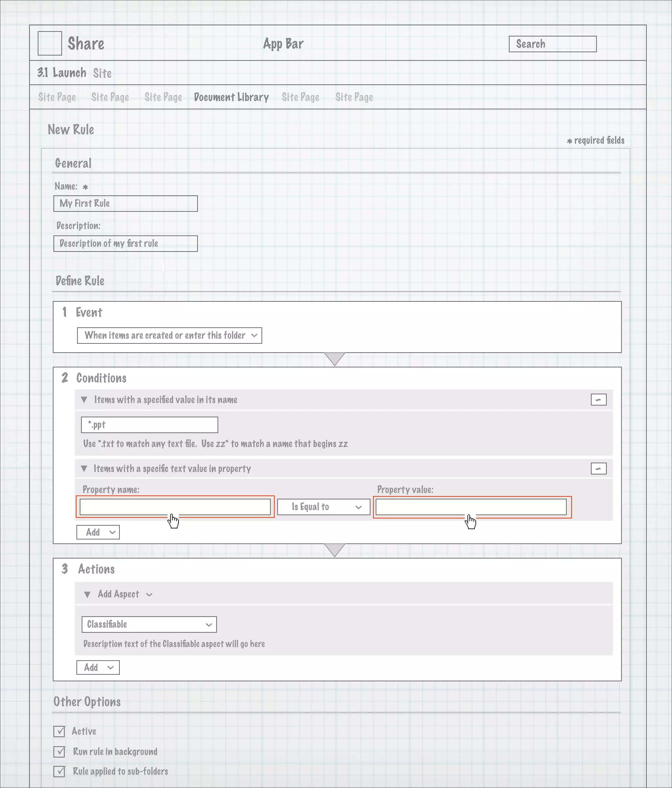Image resolution: width=672 pixels, height=788 pixels.
Task: Collapse the 'Items with a specified value in its name' triangle
Action: (84, 400)
